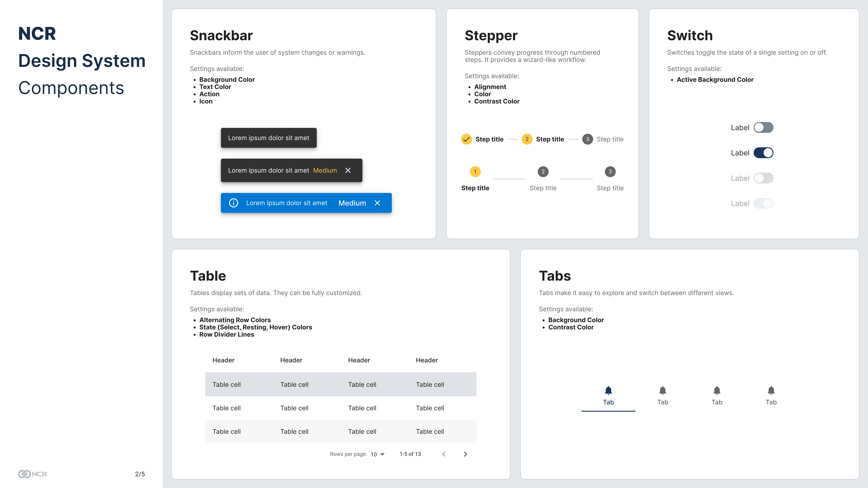Select the fourth Tab label

tap(771, 402)
